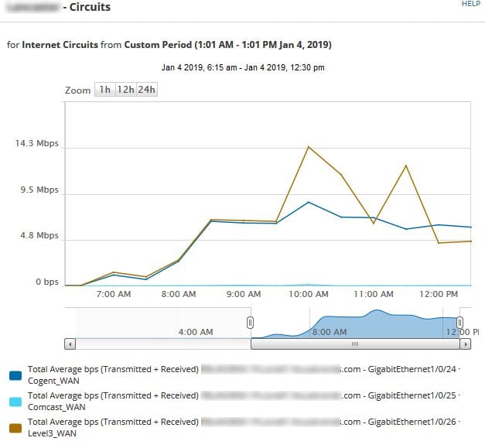Toggle Cogent_WAN series via blue swatch
The height and width of the screenshot is (448, 485).
(15, 375)
